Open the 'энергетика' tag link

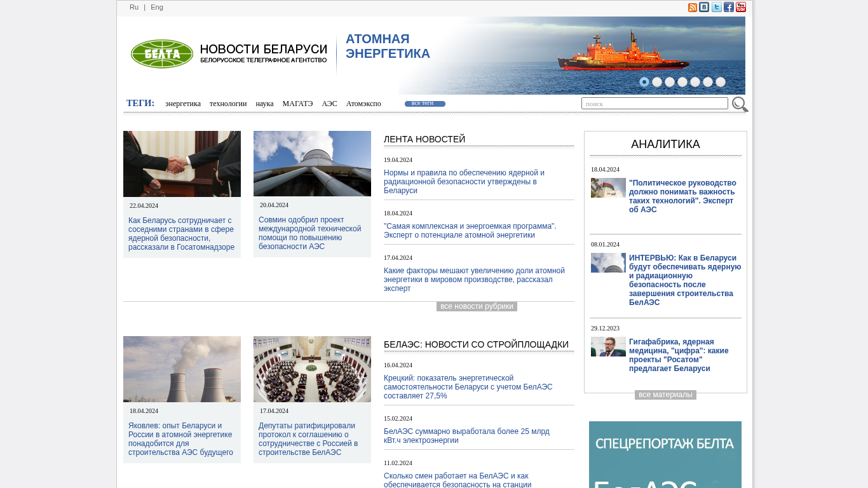[x=183, y=104]
